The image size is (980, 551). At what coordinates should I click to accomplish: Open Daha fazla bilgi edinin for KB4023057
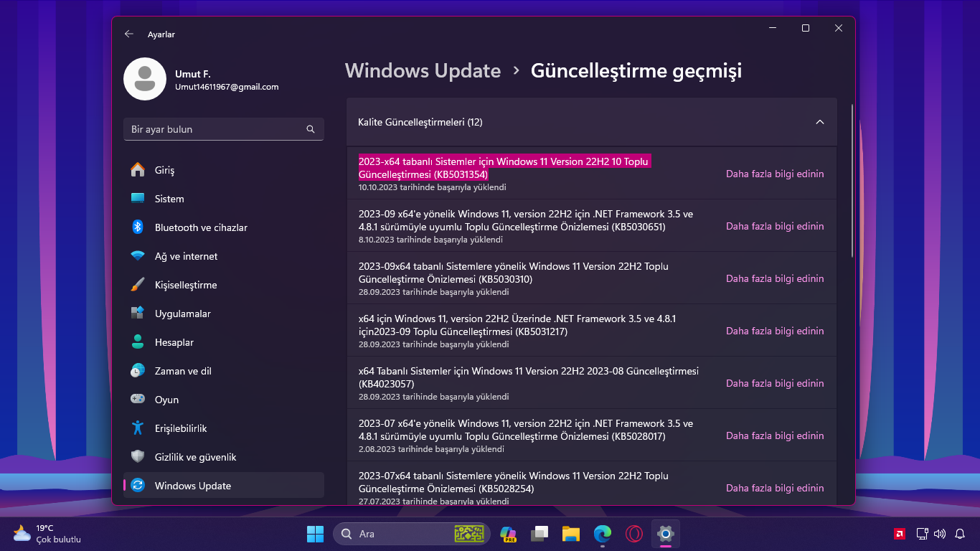(x=775, y=383)
